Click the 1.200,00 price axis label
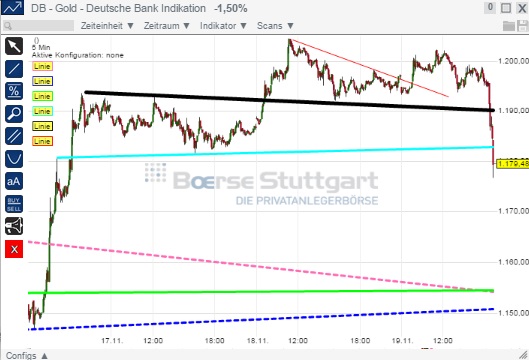The height and width of the screenshot is (360, 529). pos(513,61)
